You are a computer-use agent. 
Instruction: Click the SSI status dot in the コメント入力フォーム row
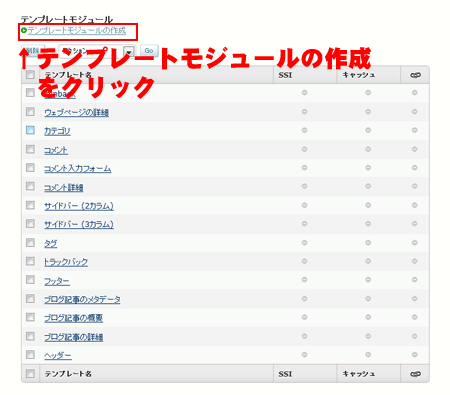tap(304, 167)
